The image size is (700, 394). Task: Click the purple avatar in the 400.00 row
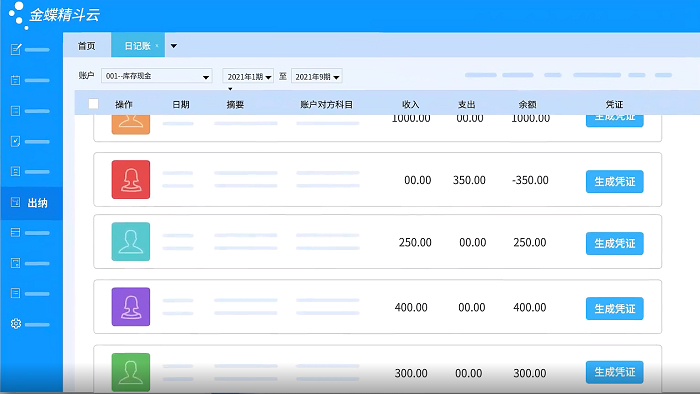click(131, 307)
